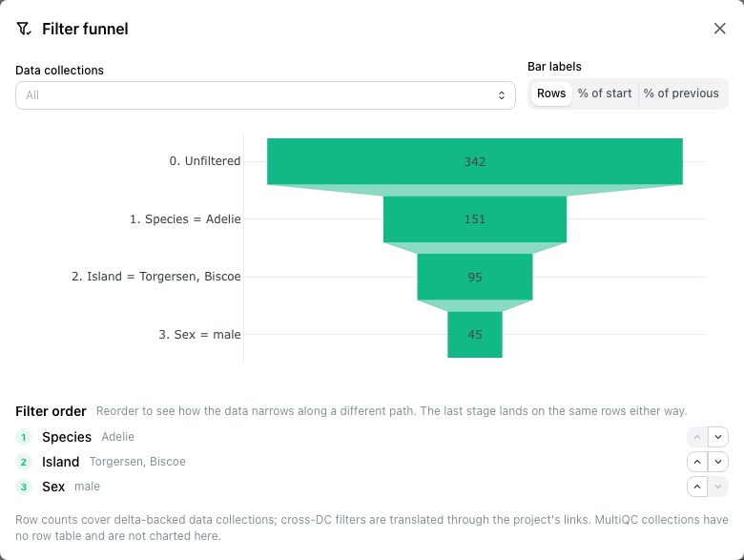Click the number 1 Species badge
The width and height of the screenshot is (744, 560).
click(24, 437)
